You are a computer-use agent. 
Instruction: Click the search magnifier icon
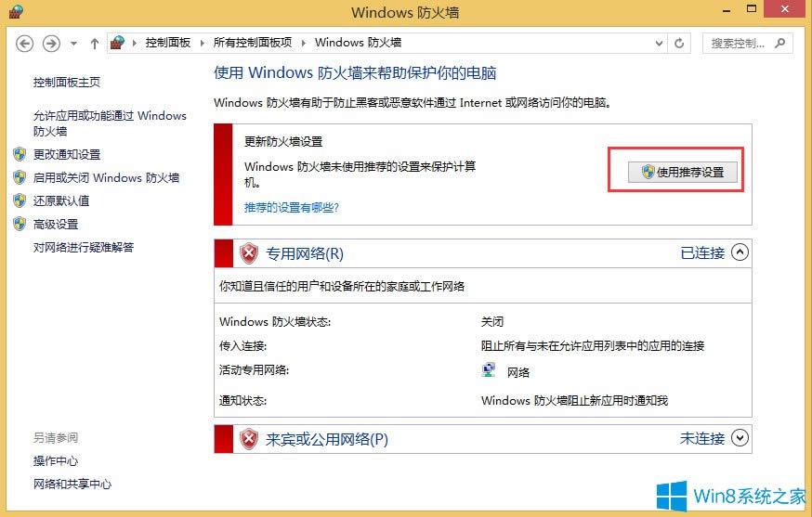(780, 43)
